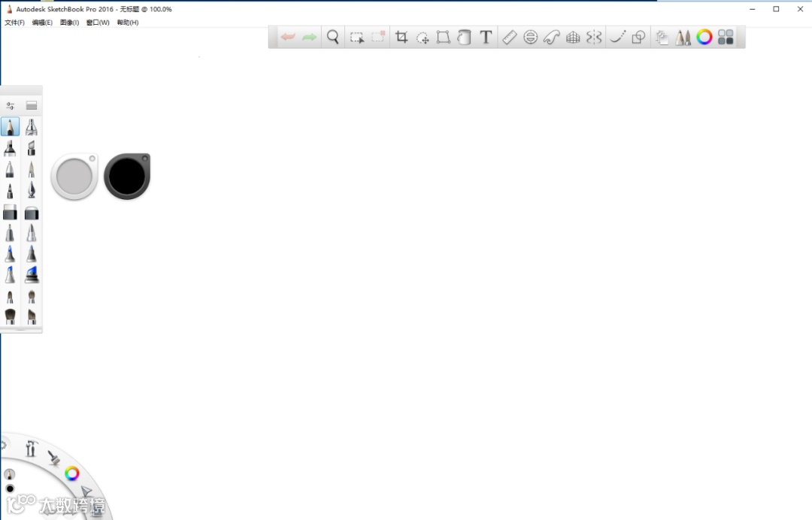Toggle the Steady Stroke tool

coord(617,37)
